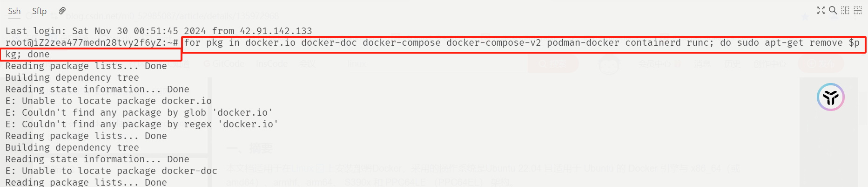This screenshot has width=868, height=187.
Task: Click the glob 'docker.io' error line
Action: click(x=139, y=113)
